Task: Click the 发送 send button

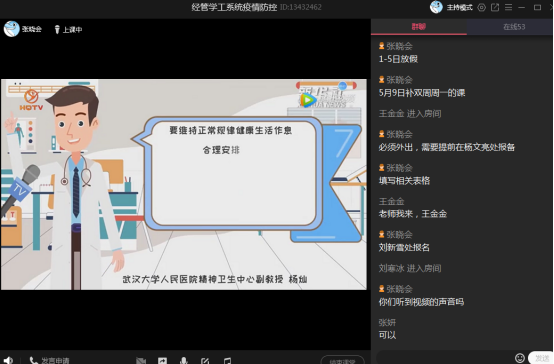Action: click(x=541, y=358)
